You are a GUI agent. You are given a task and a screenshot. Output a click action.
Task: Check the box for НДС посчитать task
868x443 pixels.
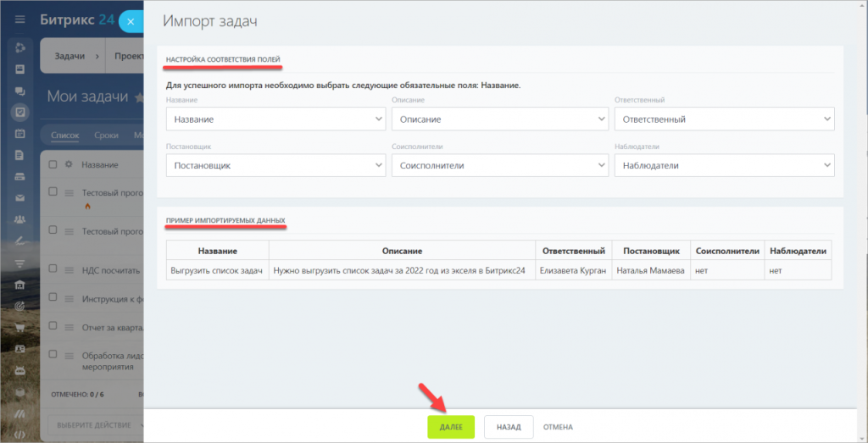click(53, 269)
